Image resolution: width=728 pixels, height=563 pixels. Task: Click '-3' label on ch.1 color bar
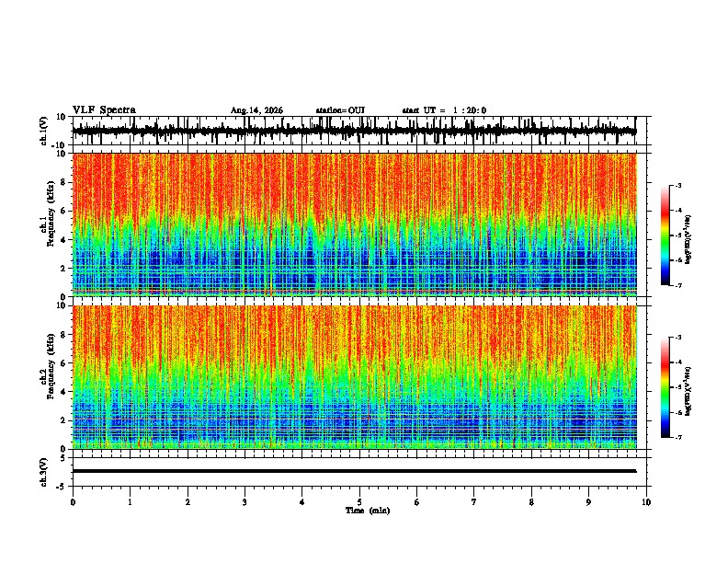[x=677, y=185]
